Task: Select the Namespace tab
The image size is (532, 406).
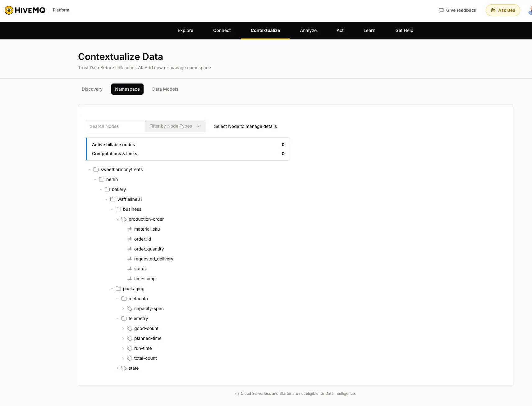Action: (x=127, y=89)
